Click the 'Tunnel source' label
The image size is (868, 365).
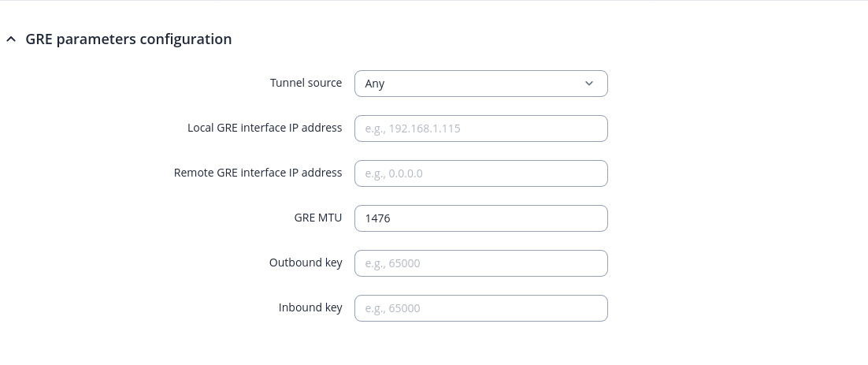[306, 83]
